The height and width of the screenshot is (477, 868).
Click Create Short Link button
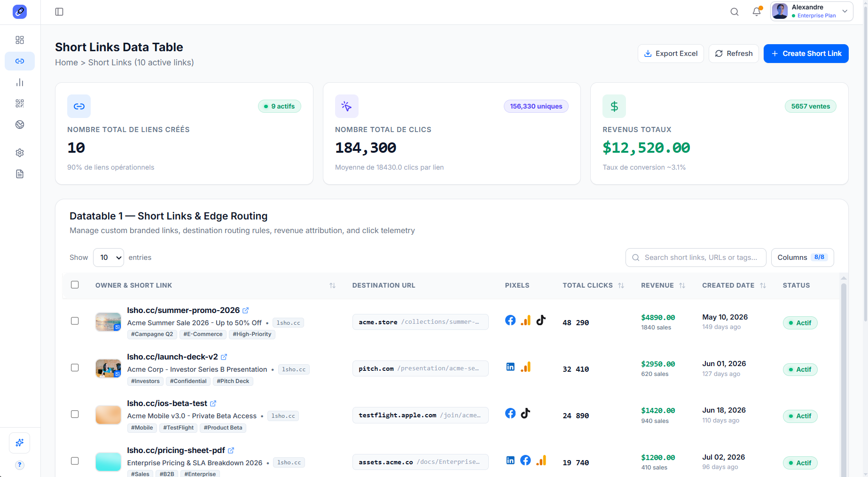(x=806, y=54)
